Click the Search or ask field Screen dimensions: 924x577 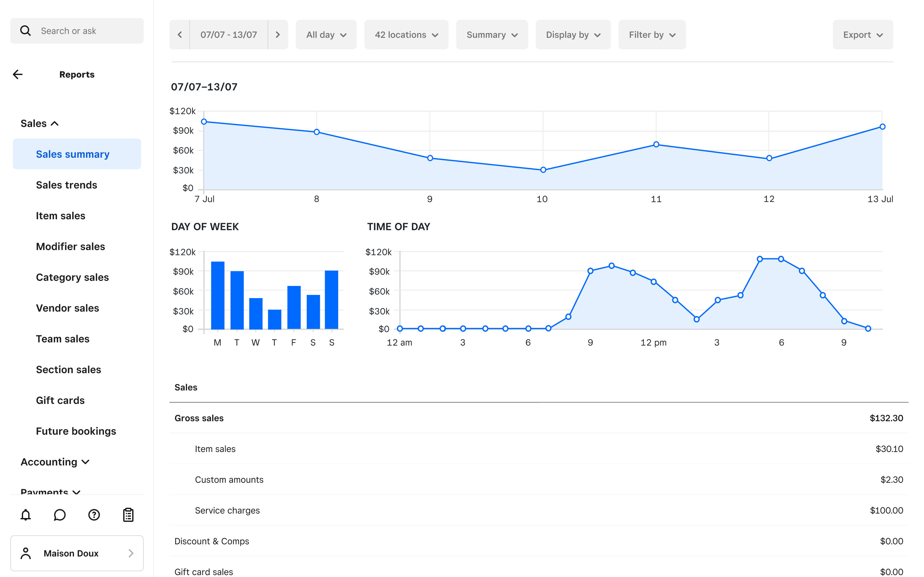tap(88, 31)
